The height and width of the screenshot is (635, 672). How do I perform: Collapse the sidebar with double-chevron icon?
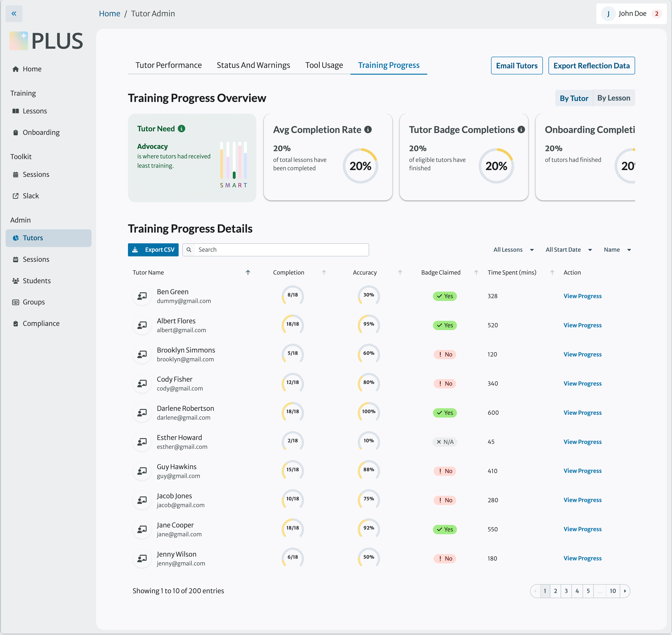(14, 14)
